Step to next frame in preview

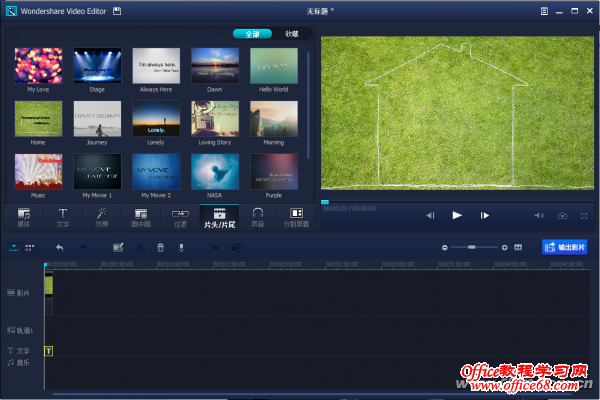tap(484, 216)
